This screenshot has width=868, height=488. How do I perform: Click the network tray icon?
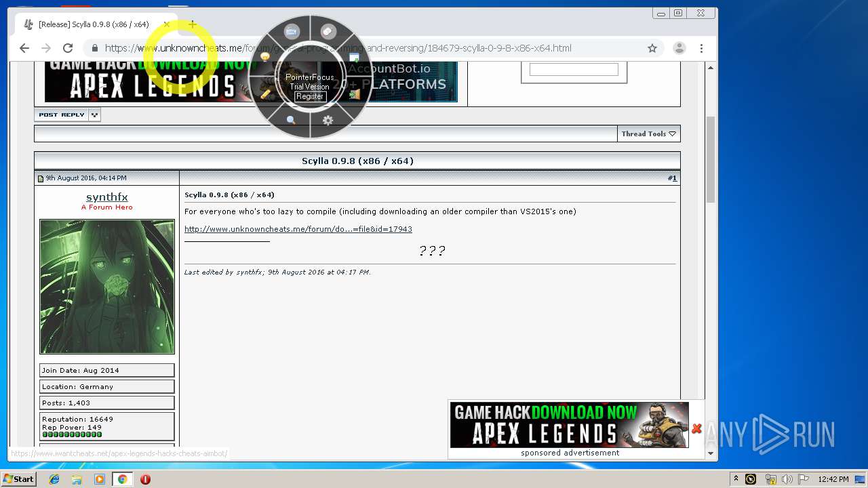(770, 479)
